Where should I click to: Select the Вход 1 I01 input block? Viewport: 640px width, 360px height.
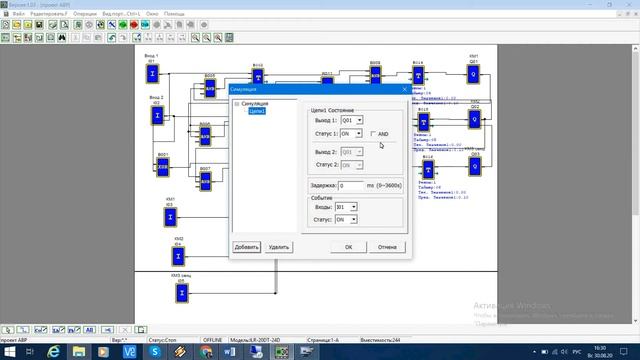pyautogui.click(x=152, y=74)
